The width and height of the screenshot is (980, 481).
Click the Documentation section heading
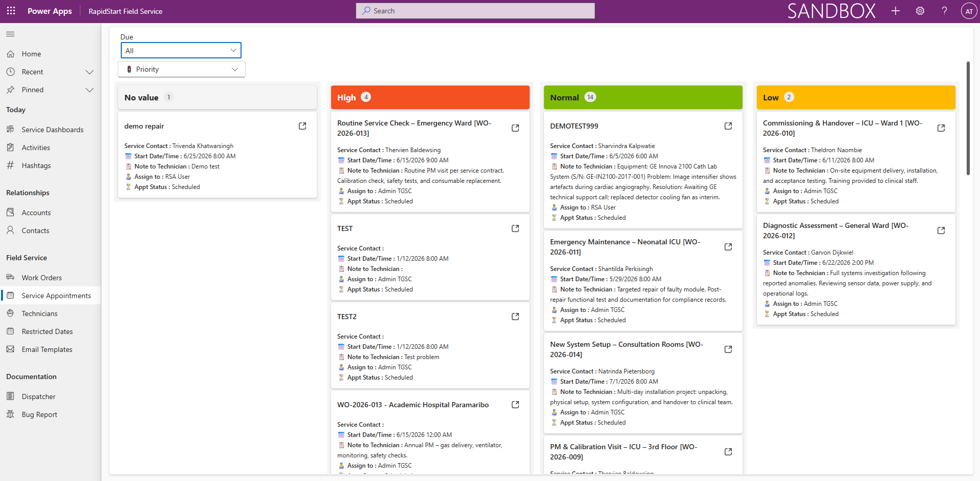31,377
